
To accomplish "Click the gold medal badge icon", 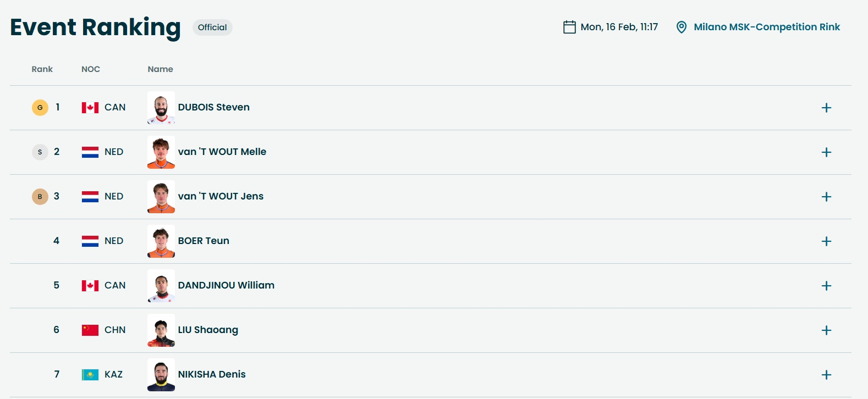I will pos(40,108).
